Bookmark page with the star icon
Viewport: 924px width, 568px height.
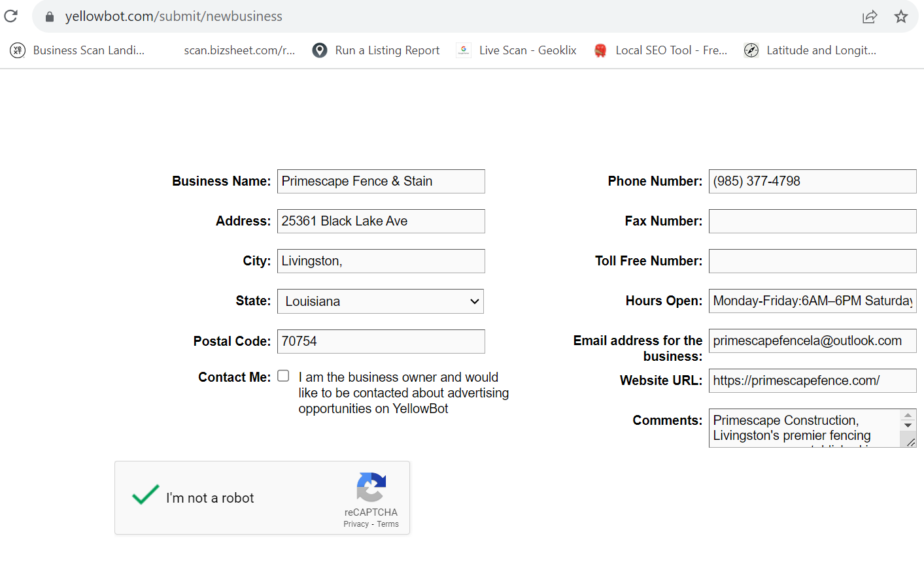[x=901, y=16]
